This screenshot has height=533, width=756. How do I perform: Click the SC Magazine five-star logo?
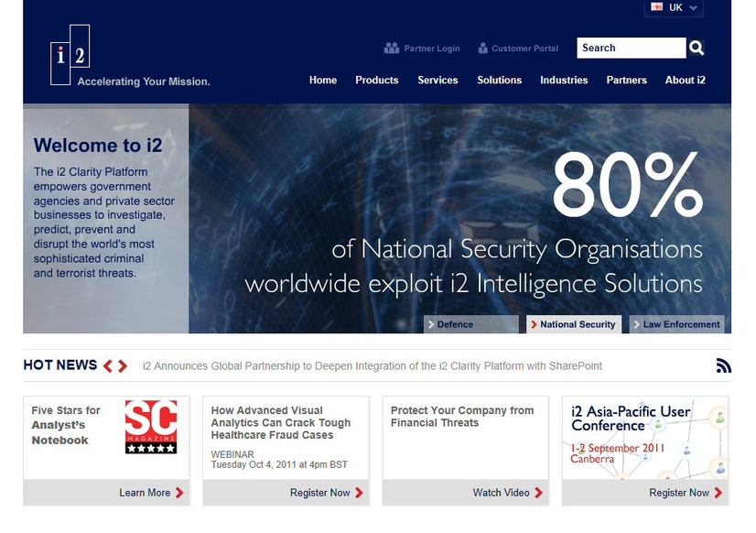pyautogui.click(x=151, y=427)
